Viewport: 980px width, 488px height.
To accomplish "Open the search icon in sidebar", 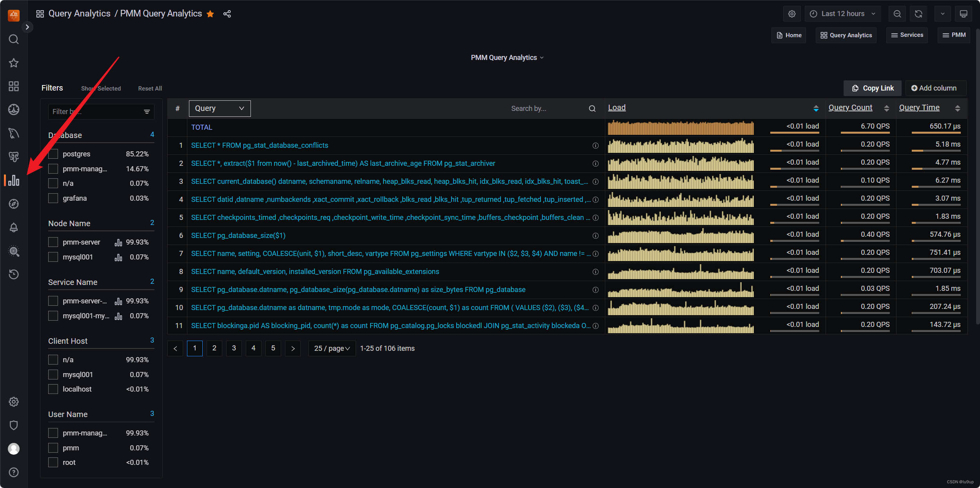I will click(14, 39).
